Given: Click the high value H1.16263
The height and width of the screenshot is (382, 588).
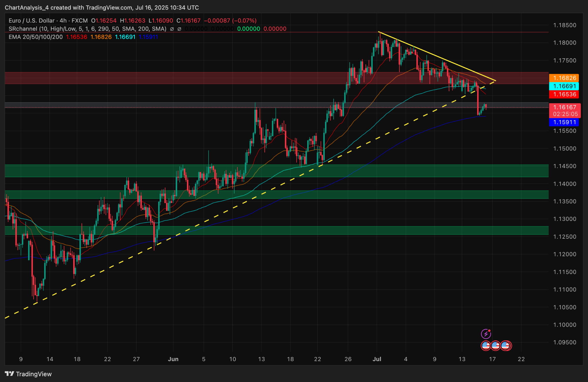Looking at the screenshot, I should point(133,21).
